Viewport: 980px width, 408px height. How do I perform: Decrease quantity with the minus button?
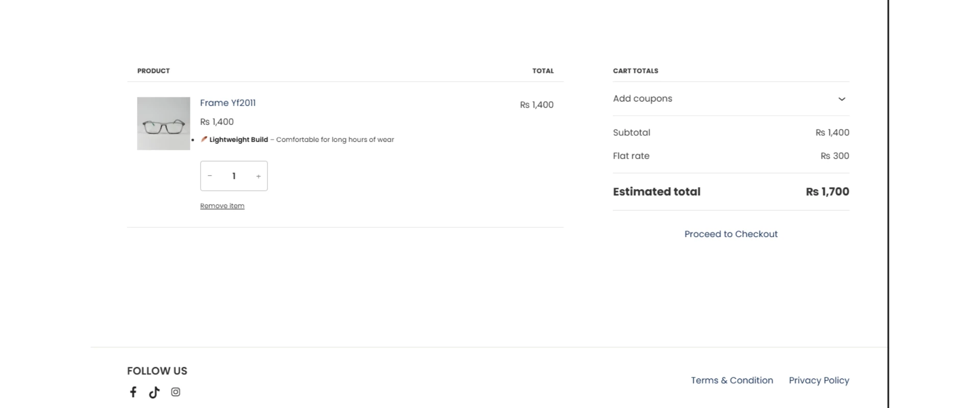(210, 176)
